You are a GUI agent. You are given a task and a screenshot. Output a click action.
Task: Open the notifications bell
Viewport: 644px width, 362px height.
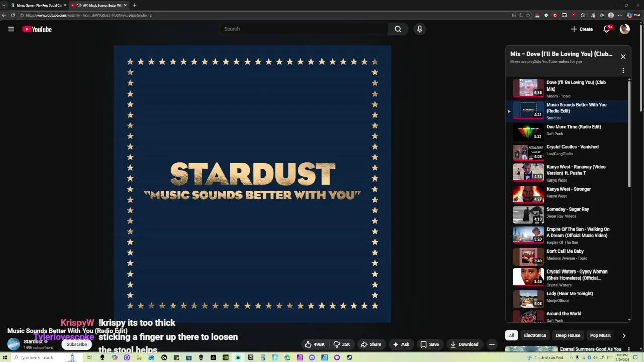pyautogui.click(x=607, y=29)
